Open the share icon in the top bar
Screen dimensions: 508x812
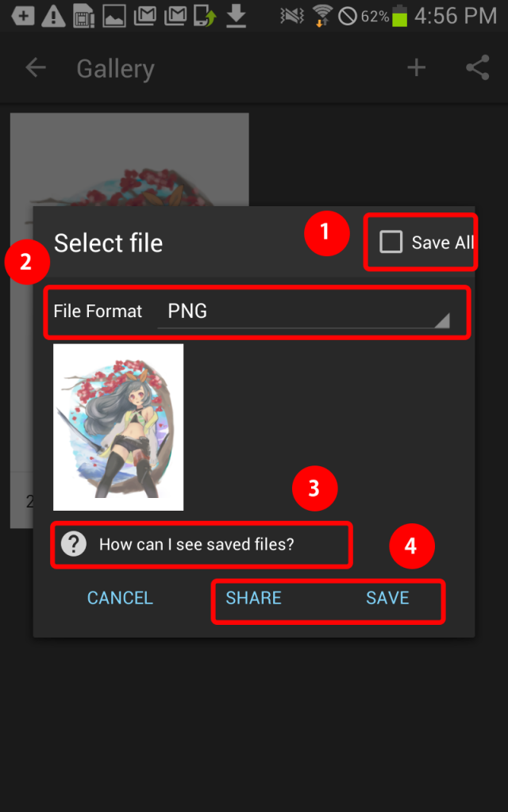(x=477, y=68)
